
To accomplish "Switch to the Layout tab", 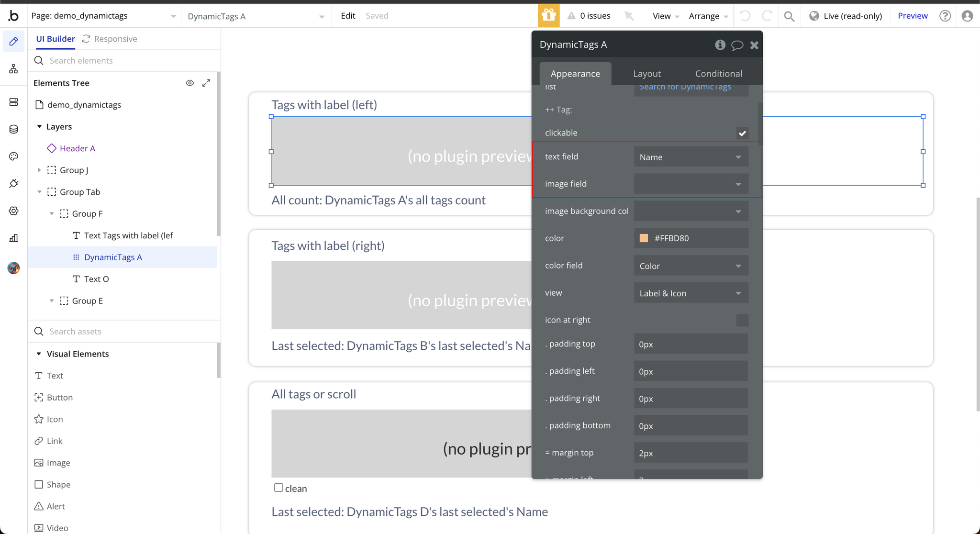I will [647, 74].
